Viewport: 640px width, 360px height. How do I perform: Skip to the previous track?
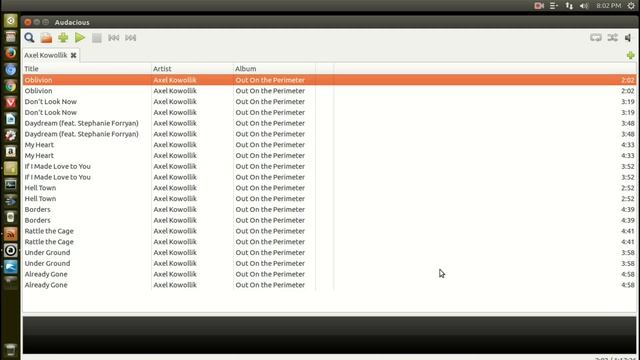click(x=113, y=38)
